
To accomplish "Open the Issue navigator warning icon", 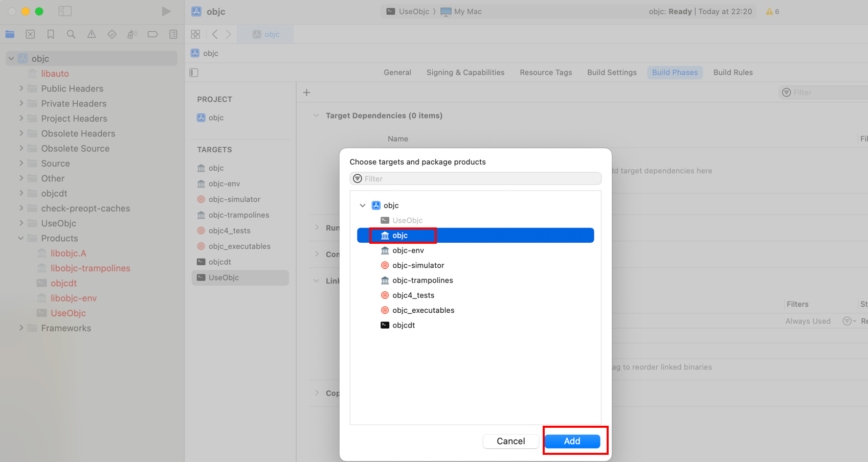I will tap(92, 34).
